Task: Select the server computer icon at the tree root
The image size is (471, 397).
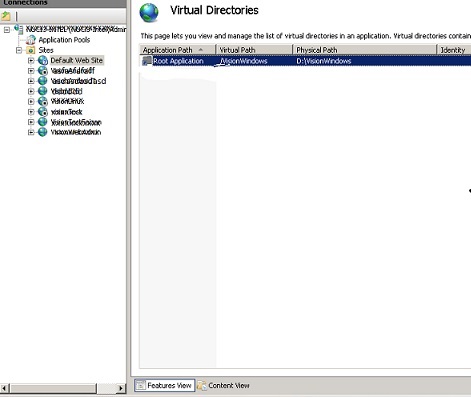Action: 19,29
